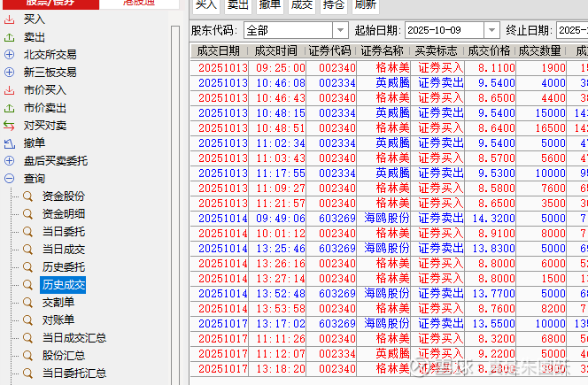Image resolution: width=588 pixels, height=385 pixels.
Task: Open 当日委托汇总 query item
Action: click(x=74, y=373)
